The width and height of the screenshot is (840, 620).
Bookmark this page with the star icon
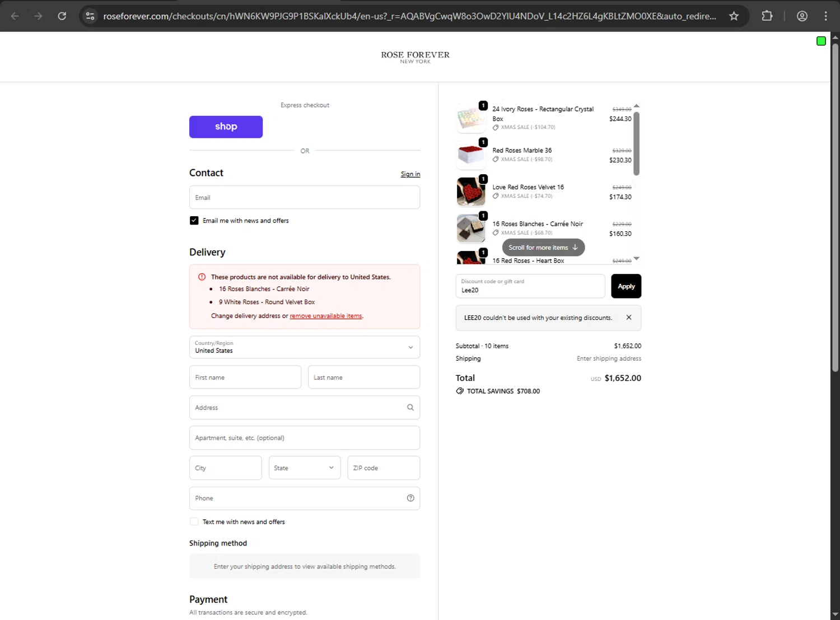(734, 16)
